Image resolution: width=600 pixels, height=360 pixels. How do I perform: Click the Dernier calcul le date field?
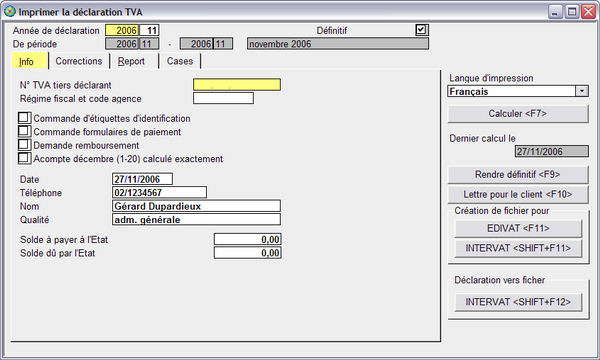(x=551, y=151)
